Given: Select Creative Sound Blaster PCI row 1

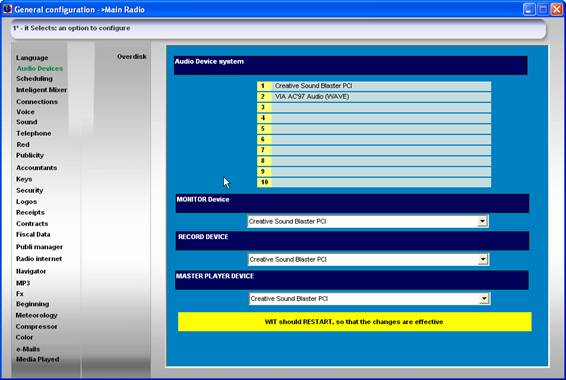Looking at the screenshot, I should 374,86.
